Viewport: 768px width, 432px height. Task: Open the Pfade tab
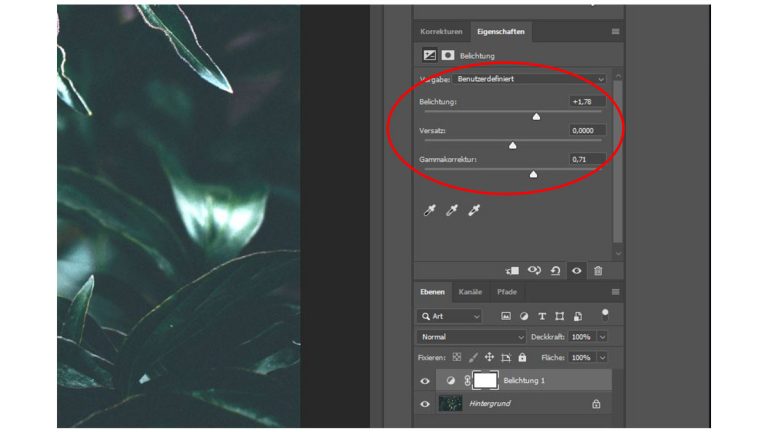coord(507,292)
